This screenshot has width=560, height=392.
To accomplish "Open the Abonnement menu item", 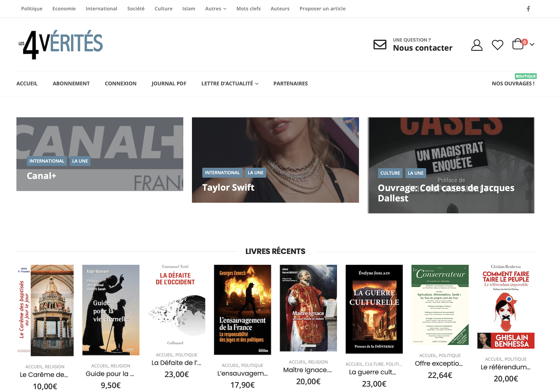I will pos(71,84).
